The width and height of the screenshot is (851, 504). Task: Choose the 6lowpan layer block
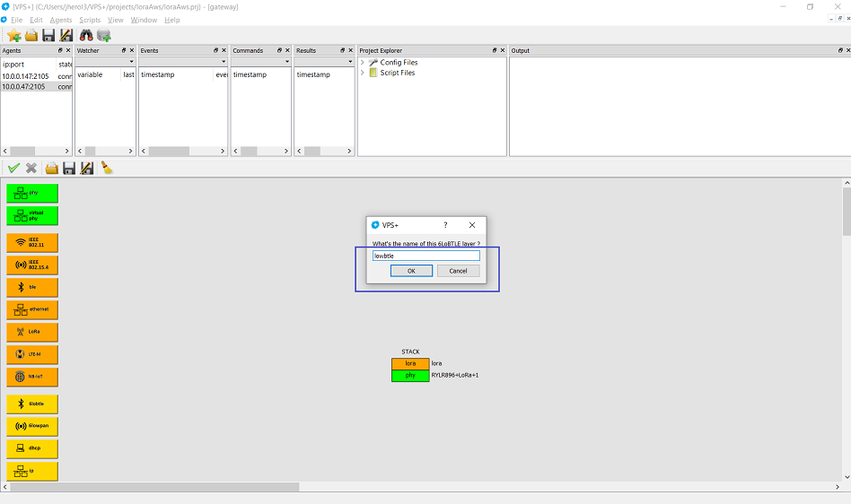(32, 425)
